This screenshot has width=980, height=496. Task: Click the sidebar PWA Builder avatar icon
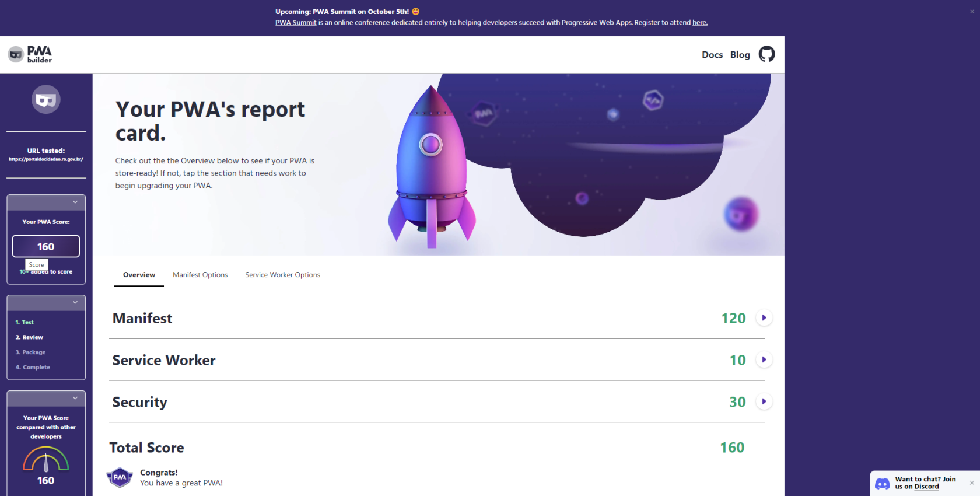(x=46, y=99)
